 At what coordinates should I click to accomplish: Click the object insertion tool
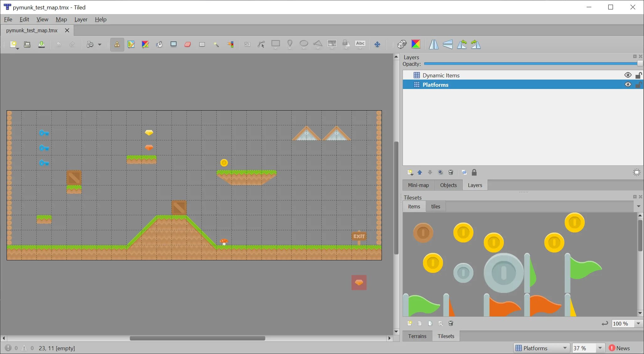pyautogui.click(x=276, y=44)
